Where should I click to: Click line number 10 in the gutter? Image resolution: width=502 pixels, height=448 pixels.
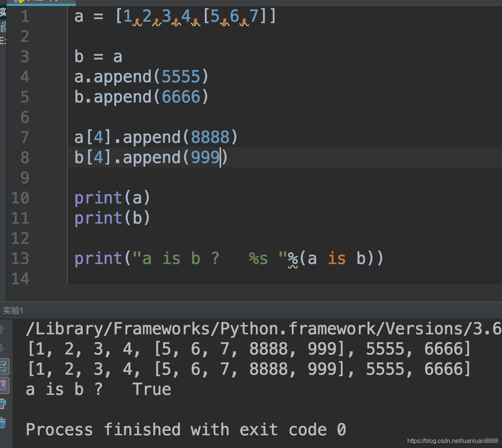(x=20, y=198)
